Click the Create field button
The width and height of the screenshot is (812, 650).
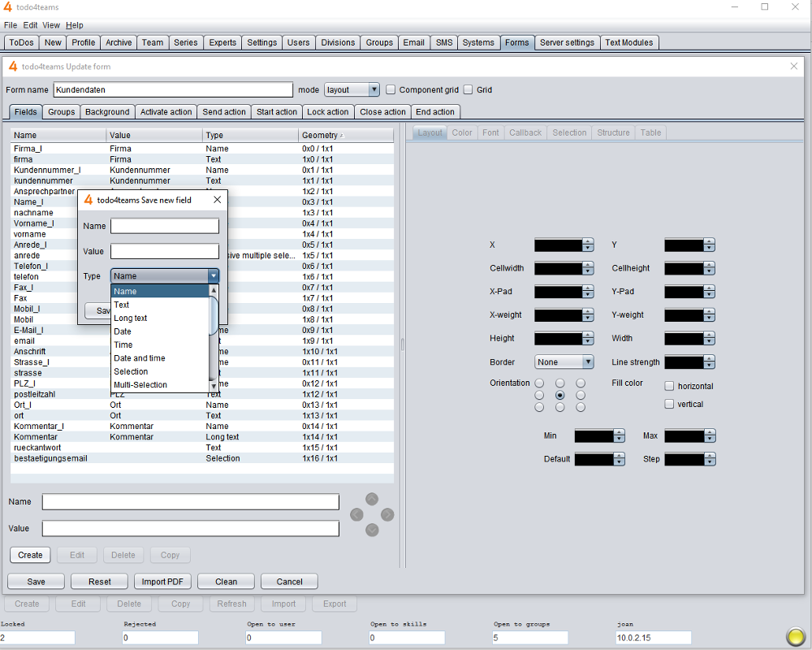[30, 555]
